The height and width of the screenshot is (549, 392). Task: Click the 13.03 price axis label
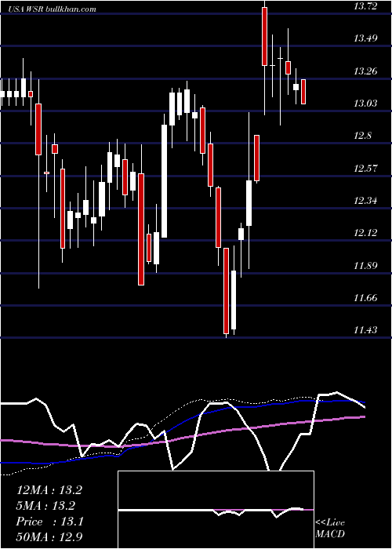click(365, 104)
